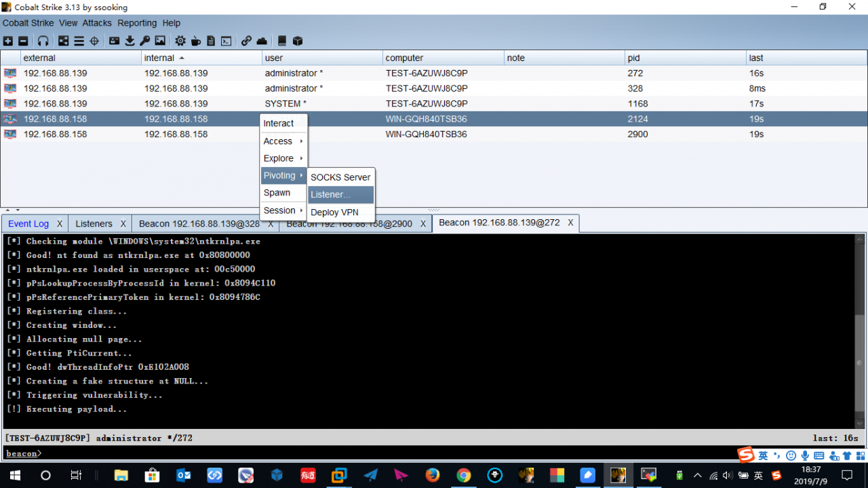
Task: Choose Interact from the context menu
Action: point(283,124)
